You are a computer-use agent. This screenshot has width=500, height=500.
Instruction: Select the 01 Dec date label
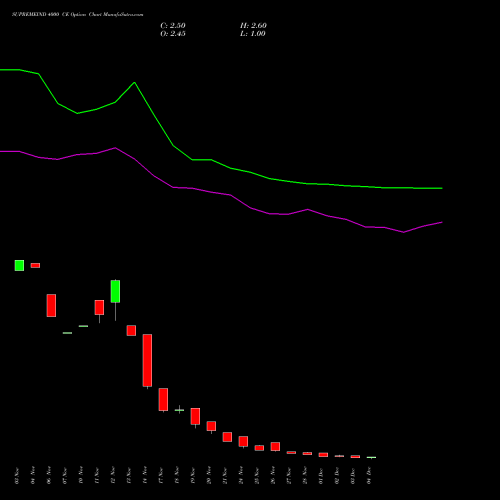pos(321,476)
